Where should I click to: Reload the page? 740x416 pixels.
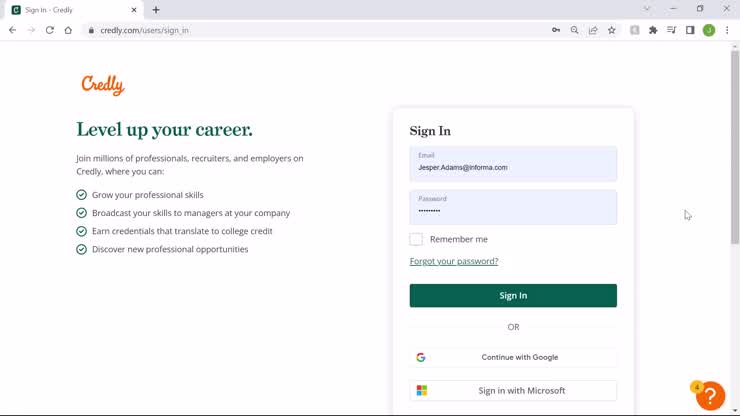[x=50, y=30]
